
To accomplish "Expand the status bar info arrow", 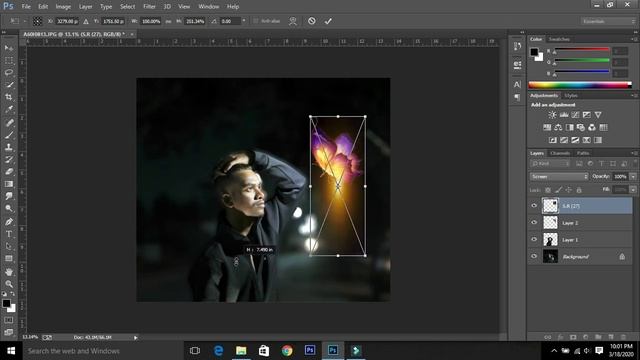I will click(136, 338).
